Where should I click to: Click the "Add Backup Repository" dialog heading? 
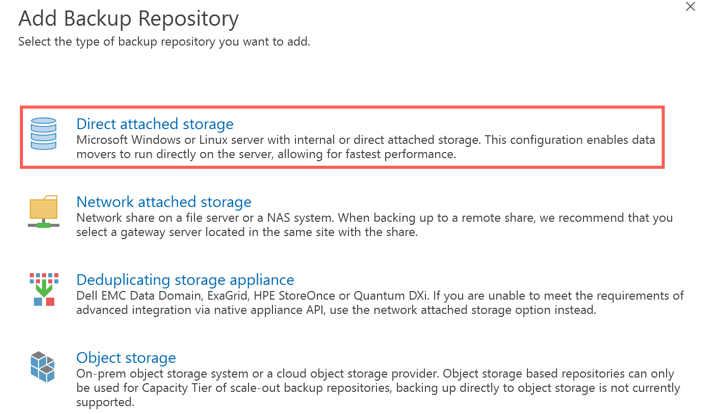[x=128, y=18]
